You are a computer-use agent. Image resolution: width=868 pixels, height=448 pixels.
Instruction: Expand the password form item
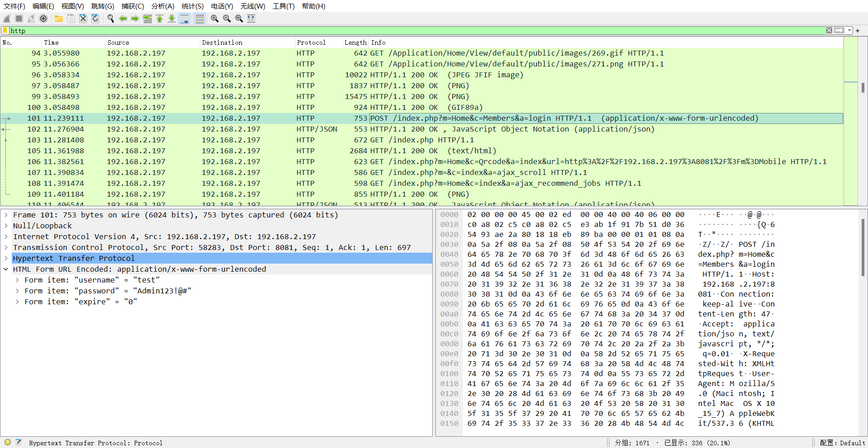pyautogui.click(x=17, y=291)
